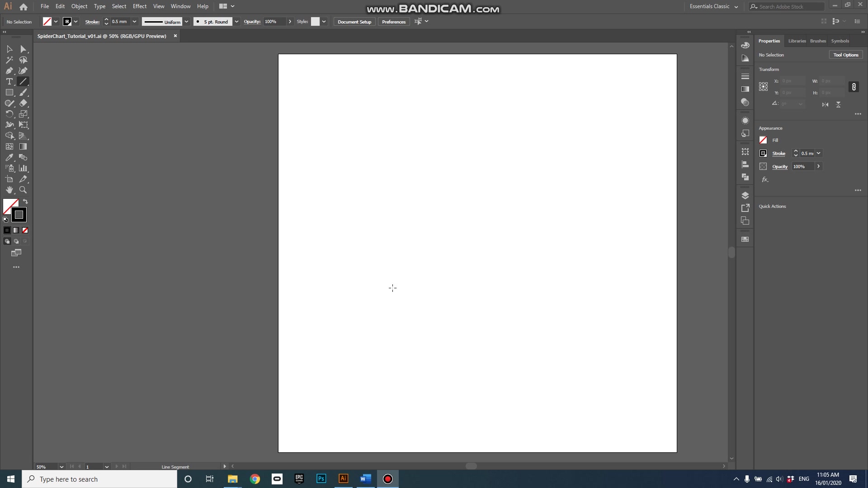Reset to default fill and stroke

point(5,220)
